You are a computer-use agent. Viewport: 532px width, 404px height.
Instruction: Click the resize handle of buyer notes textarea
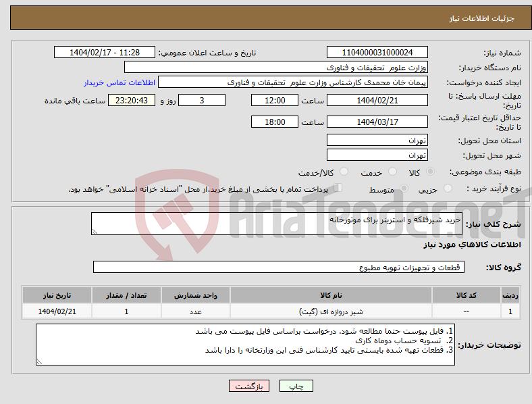coord(39,362)
